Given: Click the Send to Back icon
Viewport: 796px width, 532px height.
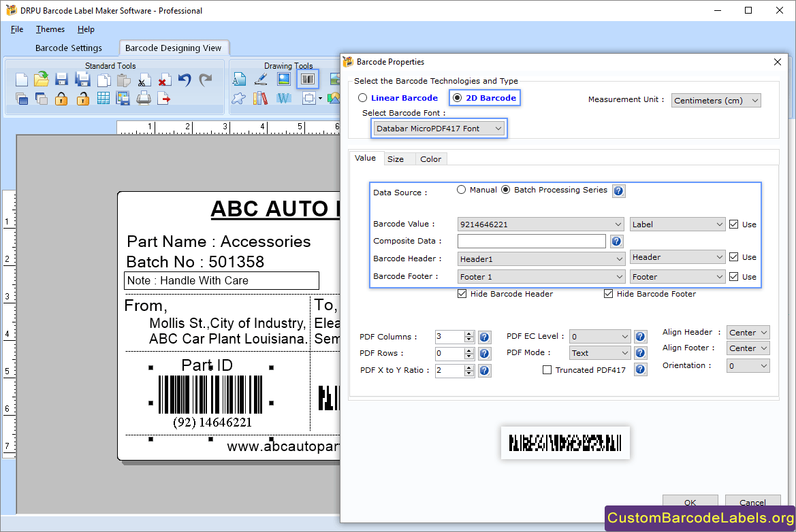Looking at the screenshot, I should [x=42, y=99].
